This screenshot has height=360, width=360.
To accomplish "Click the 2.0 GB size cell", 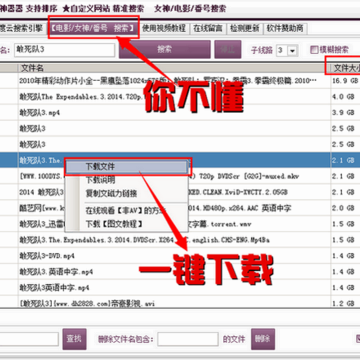I will tap(346, 208).
